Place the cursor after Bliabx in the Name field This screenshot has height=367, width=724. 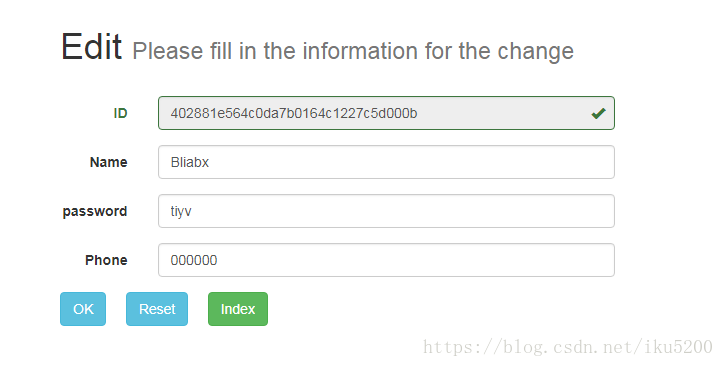(211, 162)
